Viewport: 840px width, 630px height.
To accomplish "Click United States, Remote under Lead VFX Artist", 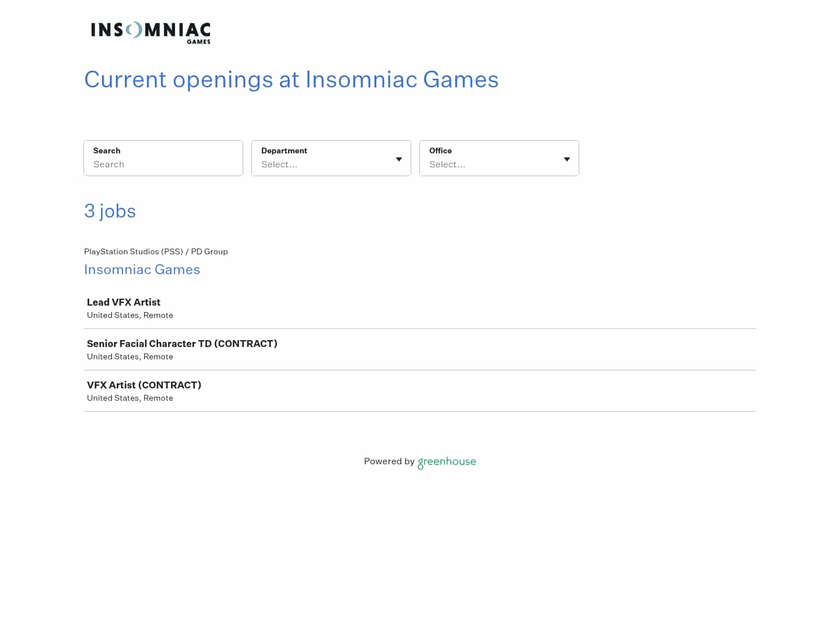I will coord(129,315).
